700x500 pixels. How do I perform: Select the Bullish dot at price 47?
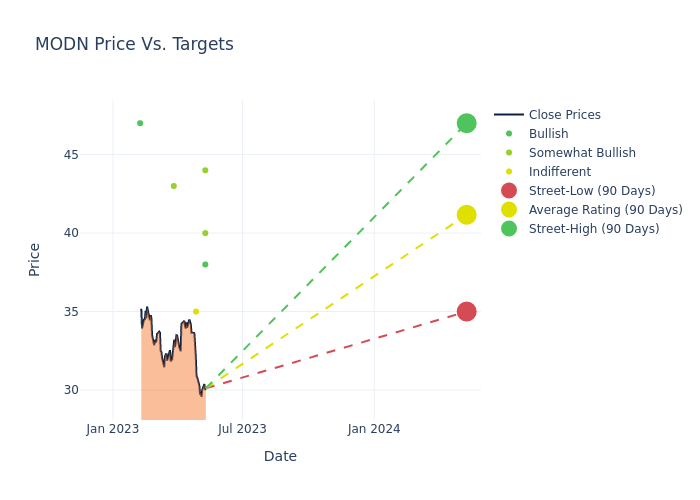tap(140, 123)
